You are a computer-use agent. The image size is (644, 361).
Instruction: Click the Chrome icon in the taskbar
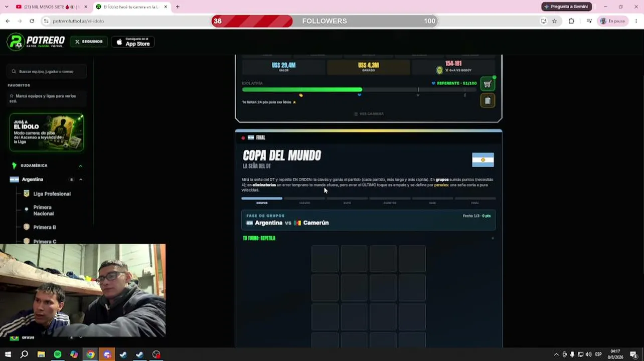[90, 354]
